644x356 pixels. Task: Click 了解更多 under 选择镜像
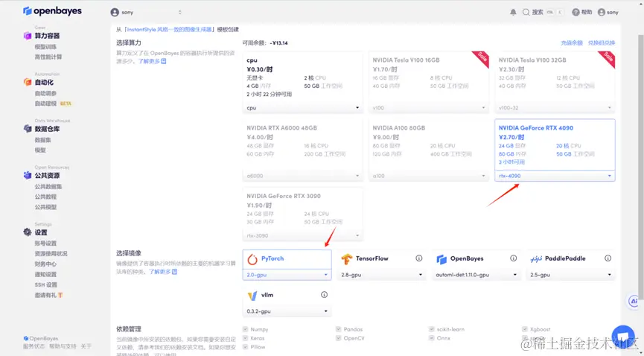pos(163,272)
